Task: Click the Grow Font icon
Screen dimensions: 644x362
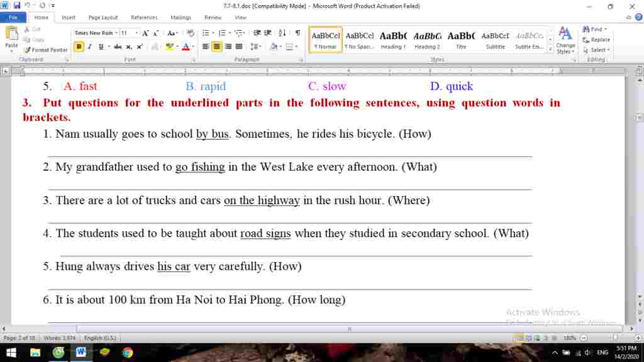Action: click(x=145, y=33)
